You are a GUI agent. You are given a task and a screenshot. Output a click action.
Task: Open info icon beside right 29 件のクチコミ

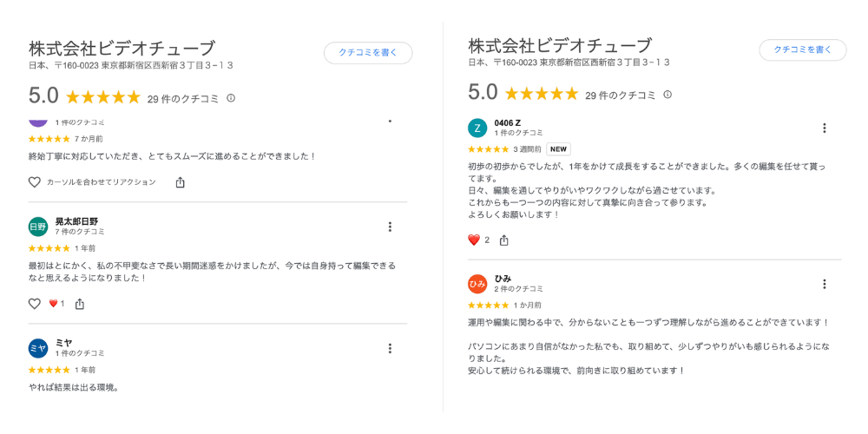click(667, 95)
